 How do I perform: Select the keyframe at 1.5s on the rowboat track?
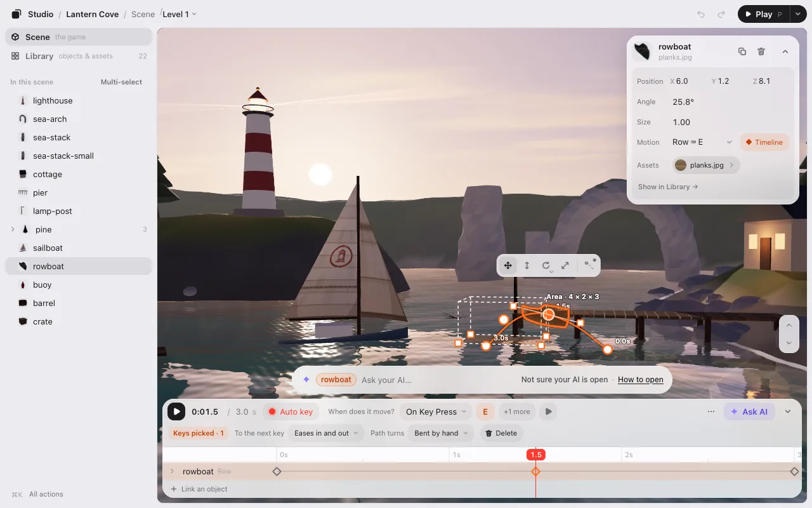[x=535, y=471]
